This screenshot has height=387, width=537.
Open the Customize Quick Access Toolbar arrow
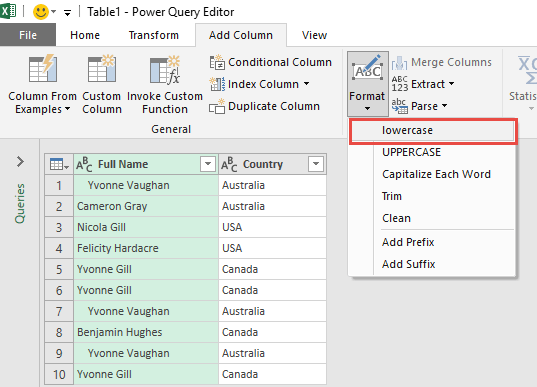[x=67, y=13]
